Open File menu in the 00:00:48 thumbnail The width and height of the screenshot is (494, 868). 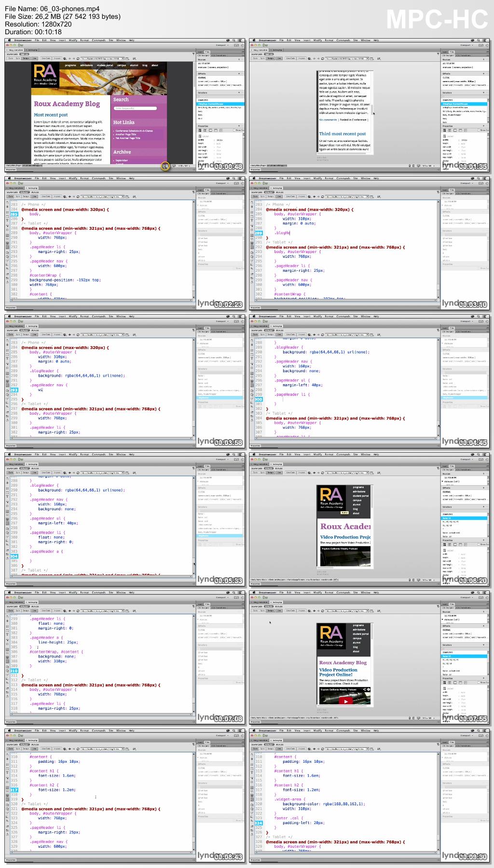pyautogui.click(x=37, y=40)
